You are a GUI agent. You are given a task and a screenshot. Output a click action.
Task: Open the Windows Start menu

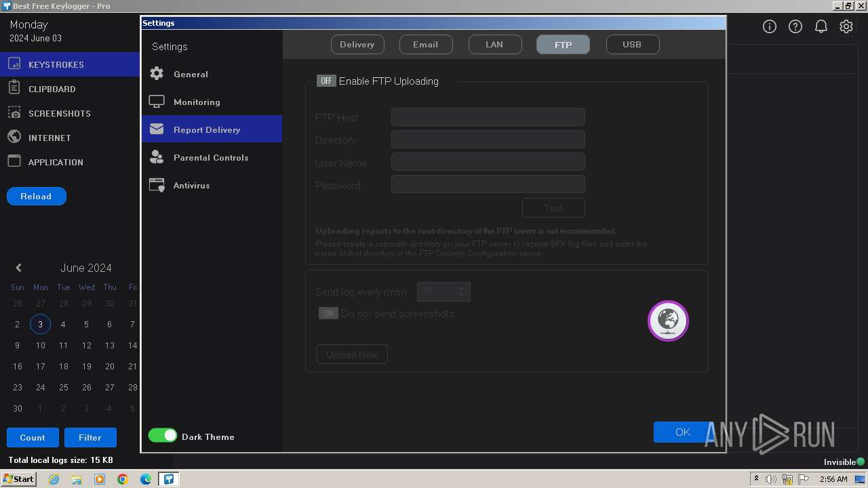click(18, 479)
